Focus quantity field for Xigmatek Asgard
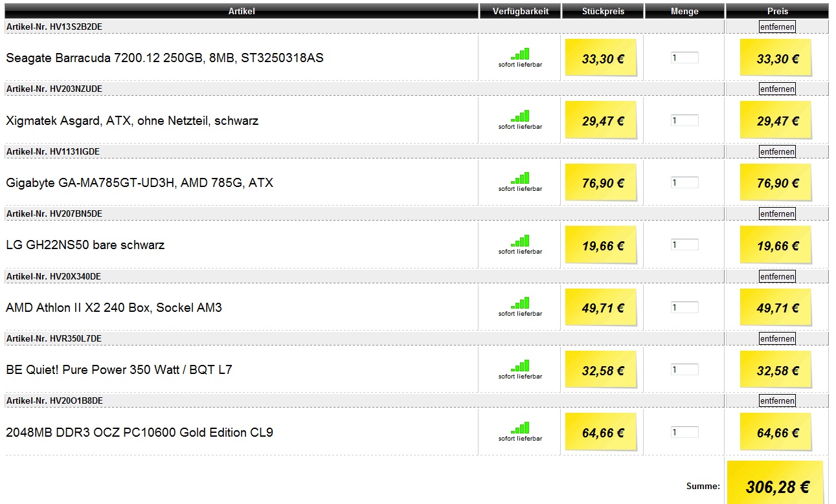836x504 pixels. click(x=684, y=120)
